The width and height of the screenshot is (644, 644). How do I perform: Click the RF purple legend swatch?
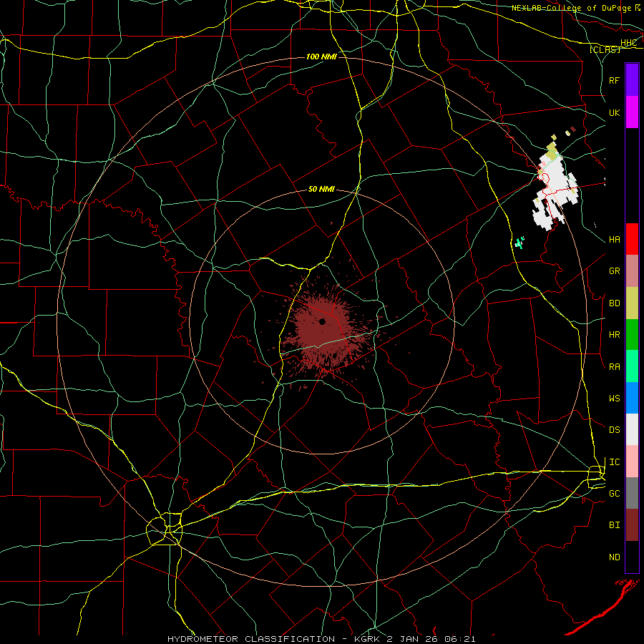[x=632, y=80]
